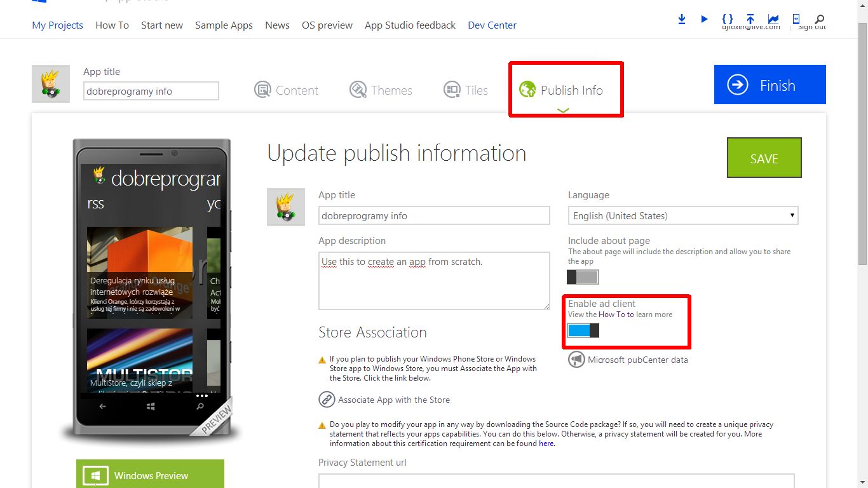The height and width of the screenshot is (488, 868).
Task: Click the Windows icon on Windows Preview button
Action: (95, 476)
